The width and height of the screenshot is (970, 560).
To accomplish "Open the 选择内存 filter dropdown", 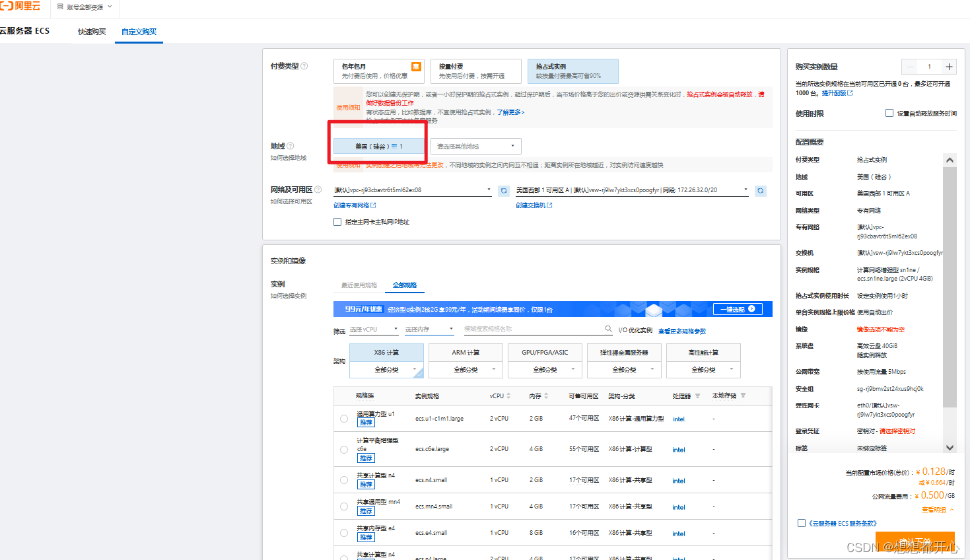I will [429, 329].
